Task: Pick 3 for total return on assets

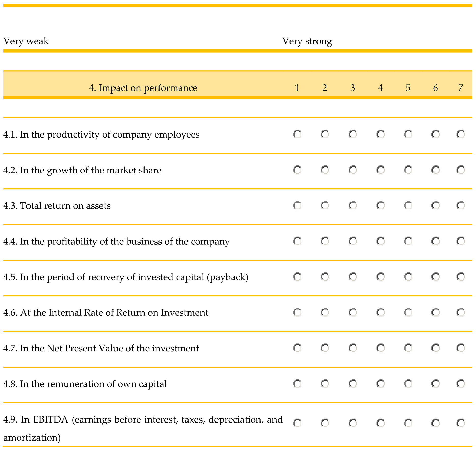Action: pos(353,205)
